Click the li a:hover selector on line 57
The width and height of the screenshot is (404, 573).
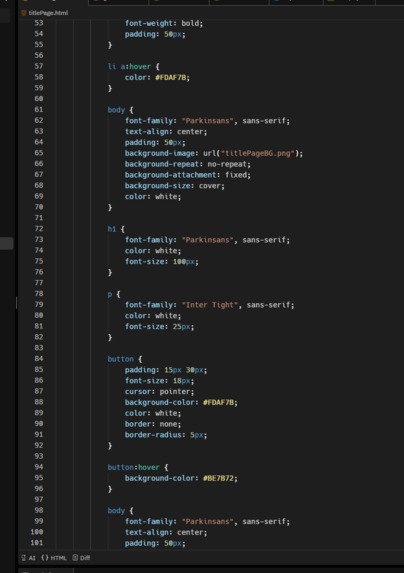[129, 67]
